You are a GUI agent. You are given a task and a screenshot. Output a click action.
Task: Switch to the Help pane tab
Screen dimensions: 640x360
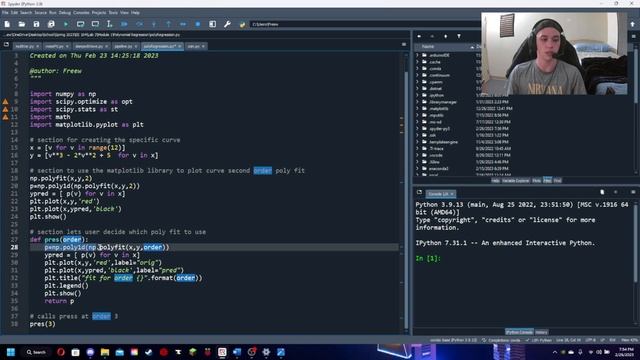(x=495, y=180)
